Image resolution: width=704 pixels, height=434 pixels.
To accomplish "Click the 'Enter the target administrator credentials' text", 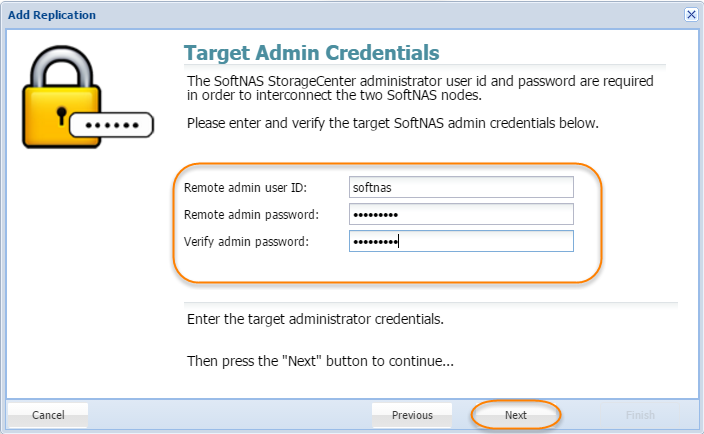I will (315, 319).
